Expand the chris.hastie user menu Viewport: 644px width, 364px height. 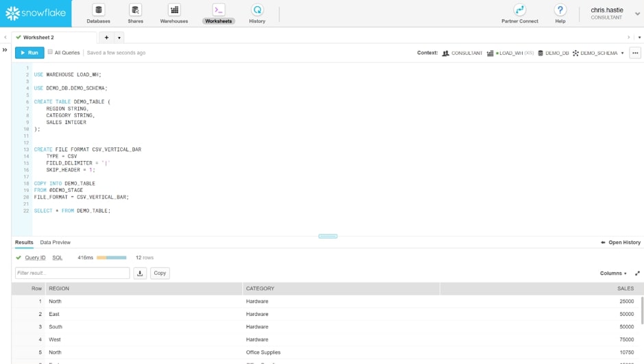[637, 14]
